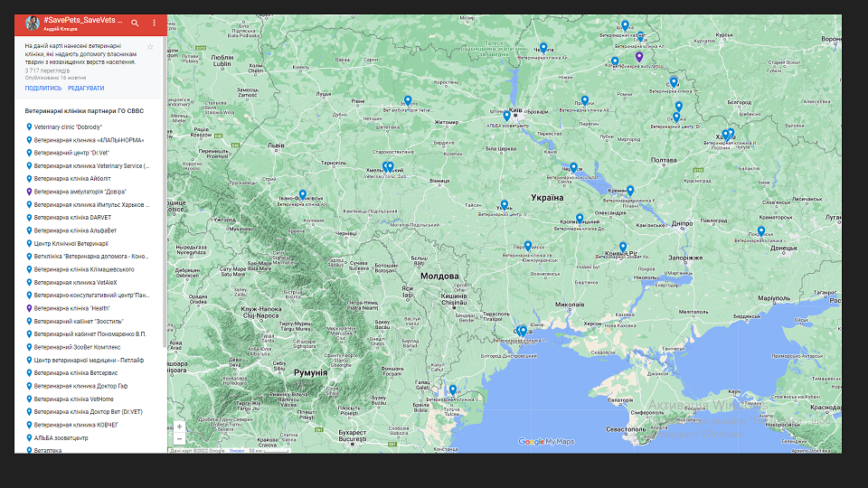Open Ветеринарно-консультативний центр list entry
Screen dimensions: 868x488
[x=91, y=296]
